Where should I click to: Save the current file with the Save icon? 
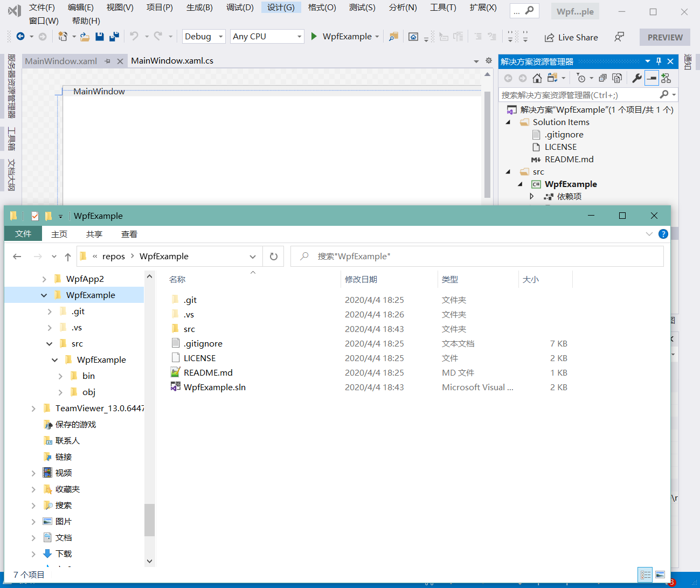click(x=99, y=37)
